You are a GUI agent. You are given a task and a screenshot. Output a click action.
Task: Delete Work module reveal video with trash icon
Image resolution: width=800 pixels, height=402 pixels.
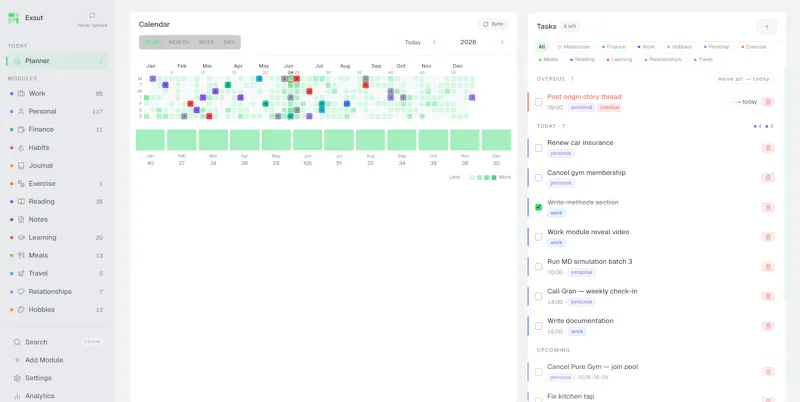click(x=768, y=237)
